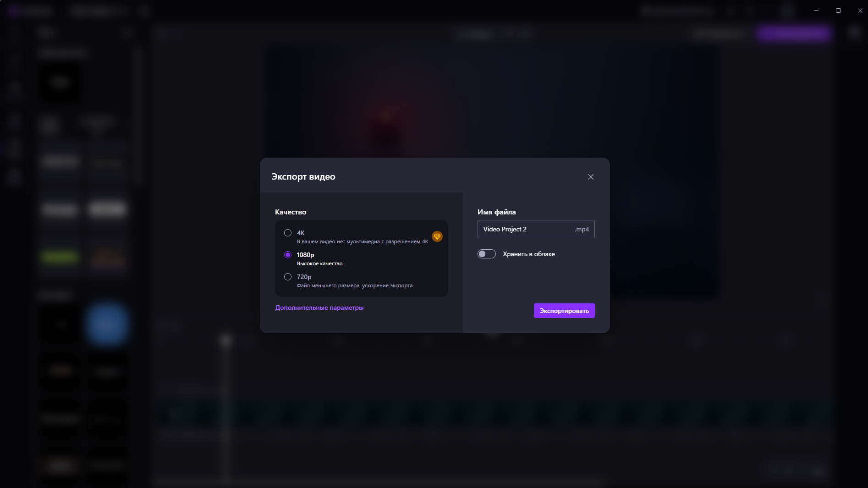Click the Экспортировать button
Screen dimensions: 868x488
[x=564, y=311]
